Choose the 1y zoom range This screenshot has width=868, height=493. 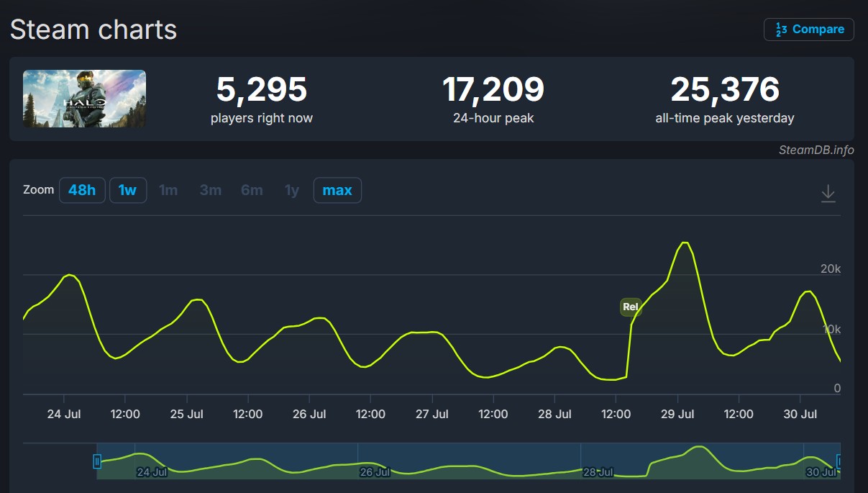coord(292,190)
